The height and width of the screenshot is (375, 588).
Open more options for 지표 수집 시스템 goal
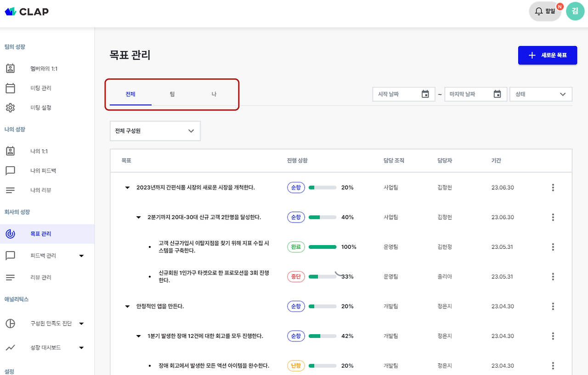553,247
